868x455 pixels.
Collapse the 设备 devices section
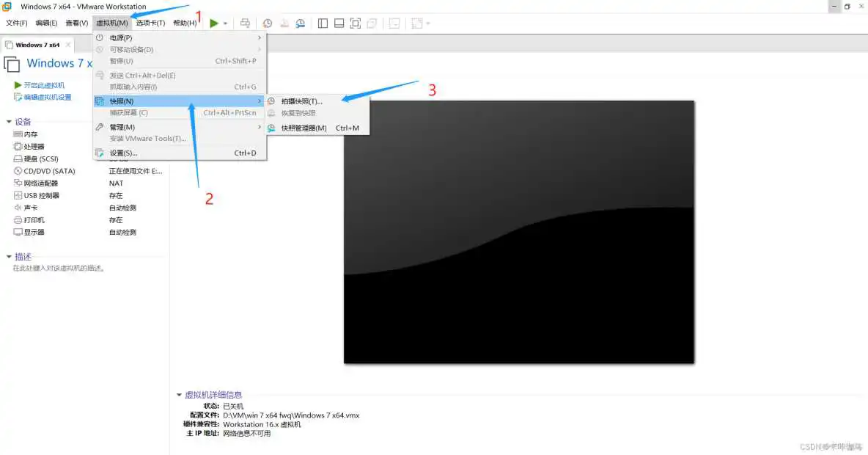pyautogui.click(x=8, y=122)
